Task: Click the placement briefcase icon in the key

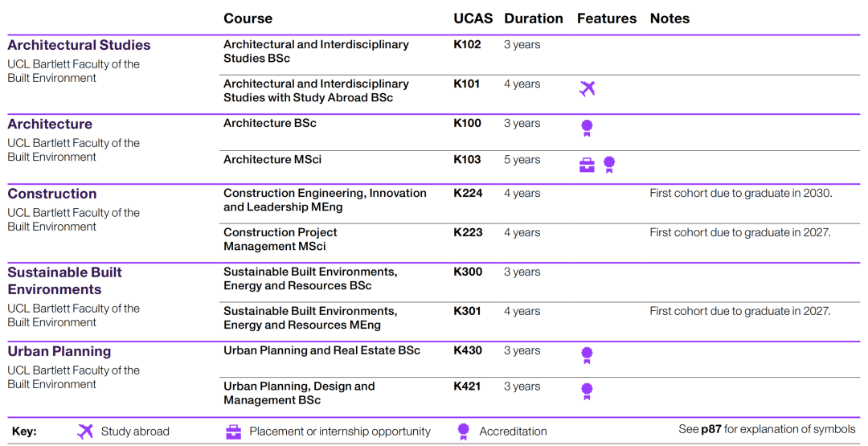Action: pyautogui.click(x=233, y=432)
